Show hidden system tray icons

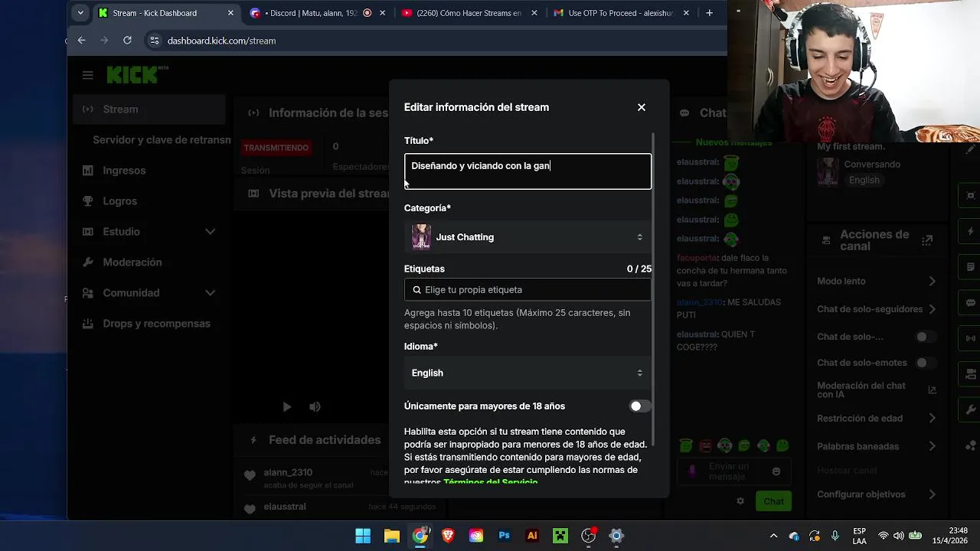pos(773,536)
